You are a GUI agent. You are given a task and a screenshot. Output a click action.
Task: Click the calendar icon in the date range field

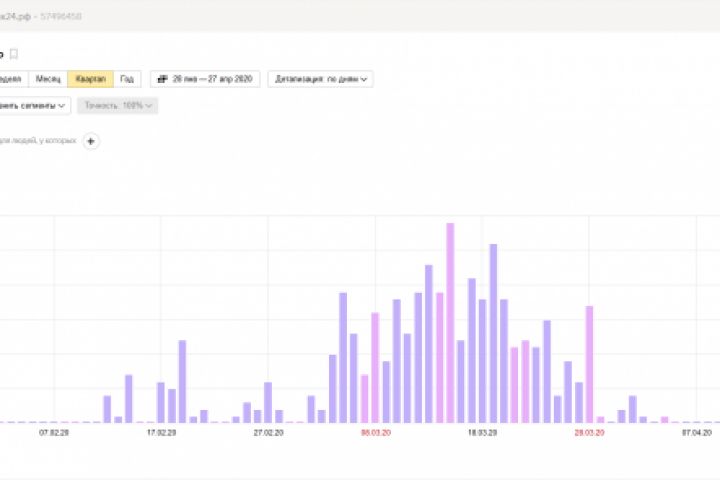coord(163,79)
